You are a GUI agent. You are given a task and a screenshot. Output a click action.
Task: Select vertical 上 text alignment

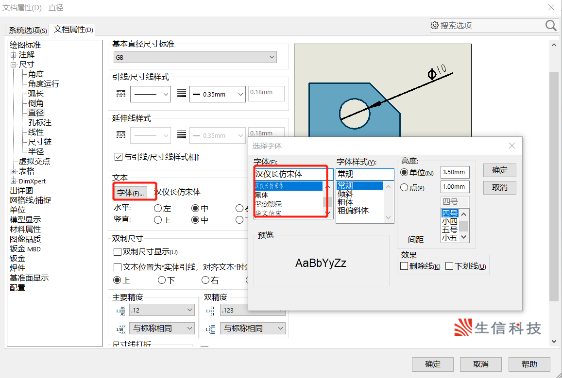[158, 220]
